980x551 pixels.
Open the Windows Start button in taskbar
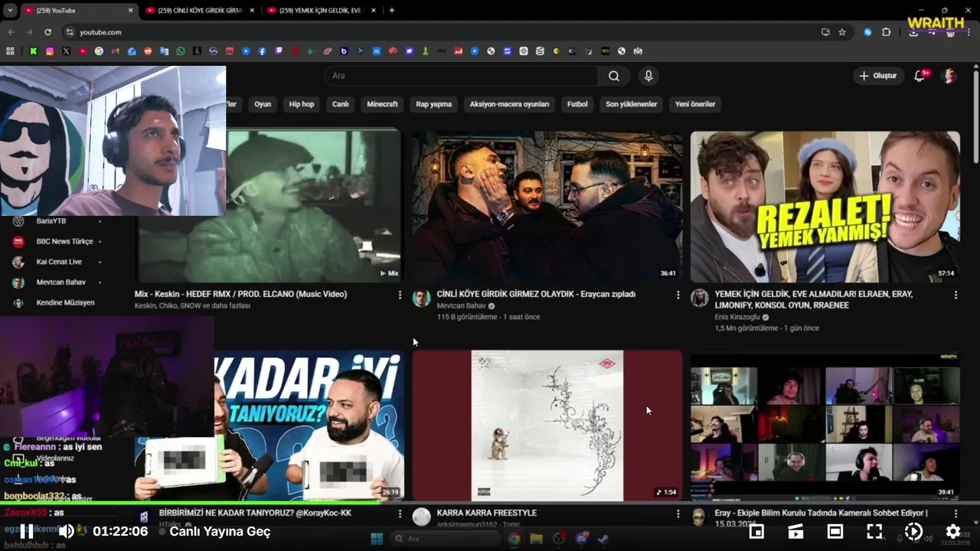(x=377, y=539)
